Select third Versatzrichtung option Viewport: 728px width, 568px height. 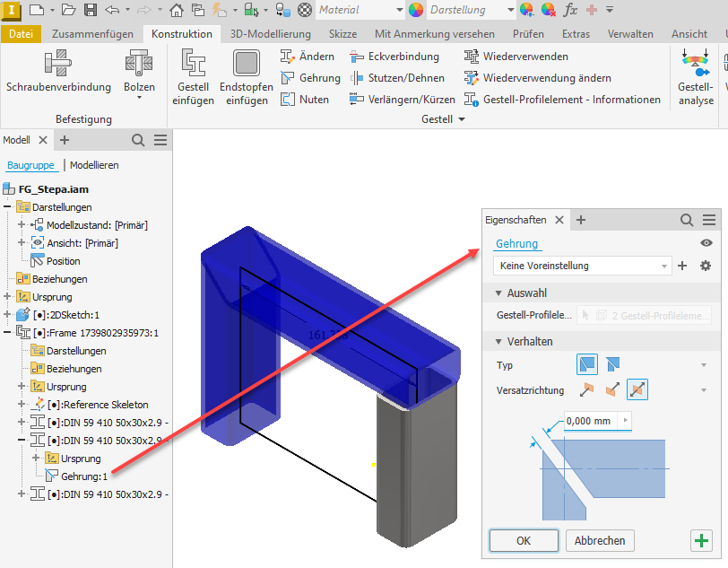637,389
